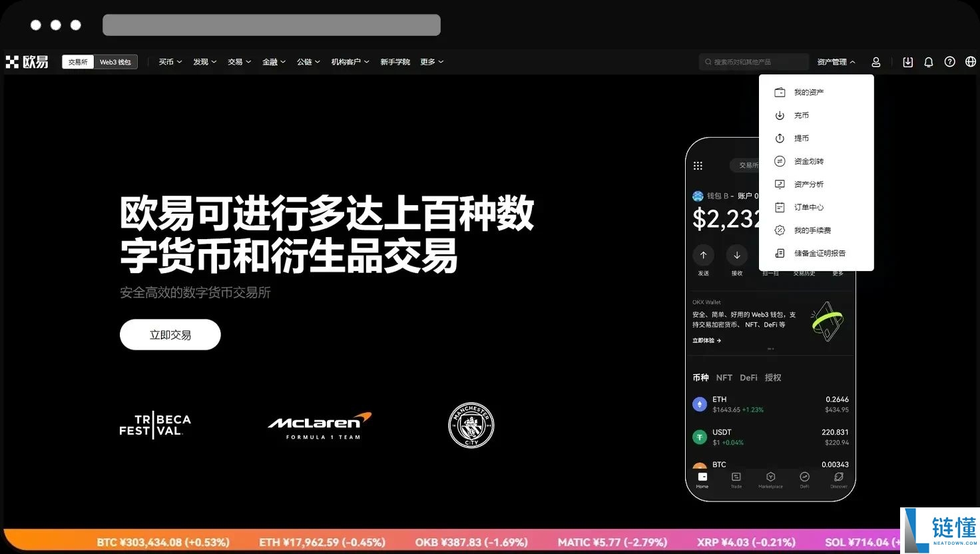The width and height of the screenshot is (980, 554).
Task: Switch to the NFT tab in wallet
Action: pyautogui.click(x=724, y=377)
